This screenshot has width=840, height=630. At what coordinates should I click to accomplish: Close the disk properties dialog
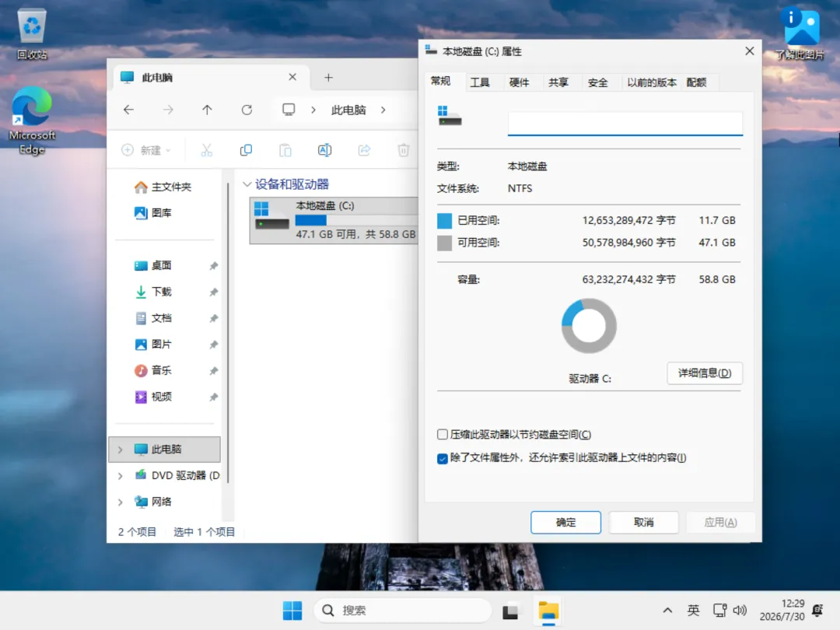coord(750,51)
